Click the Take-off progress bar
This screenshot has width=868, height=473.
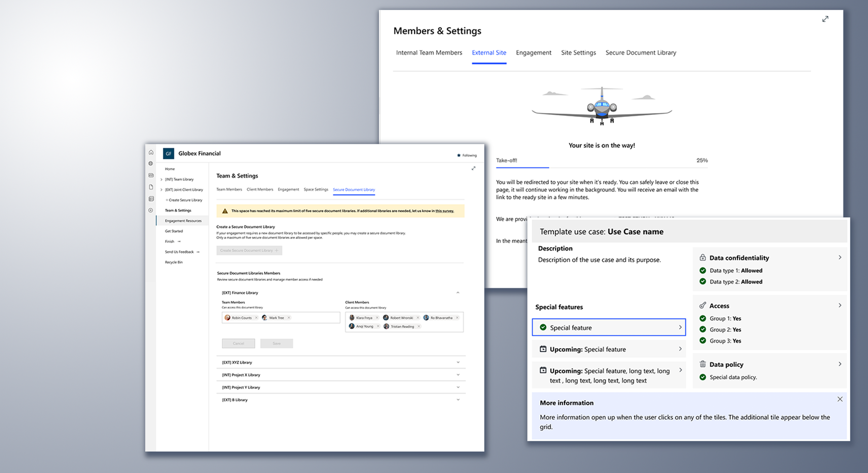click(x=601, y=168)
